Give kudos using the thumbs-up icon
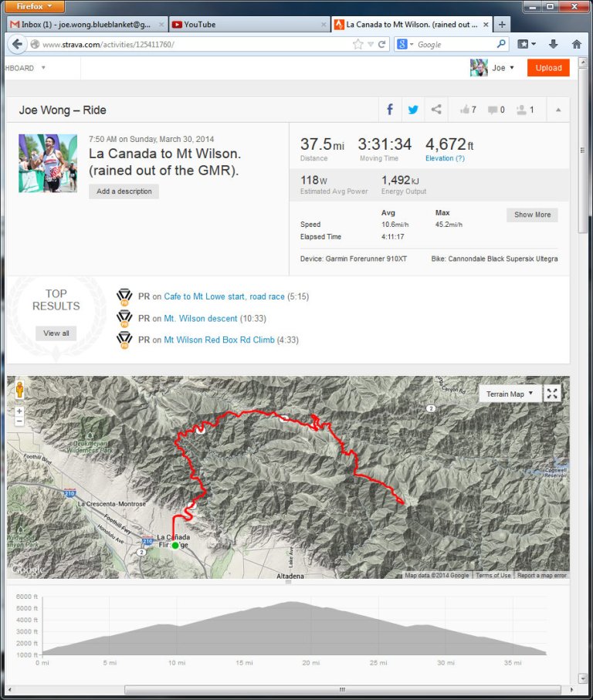 pyautogui.click(x=463, y=110)
